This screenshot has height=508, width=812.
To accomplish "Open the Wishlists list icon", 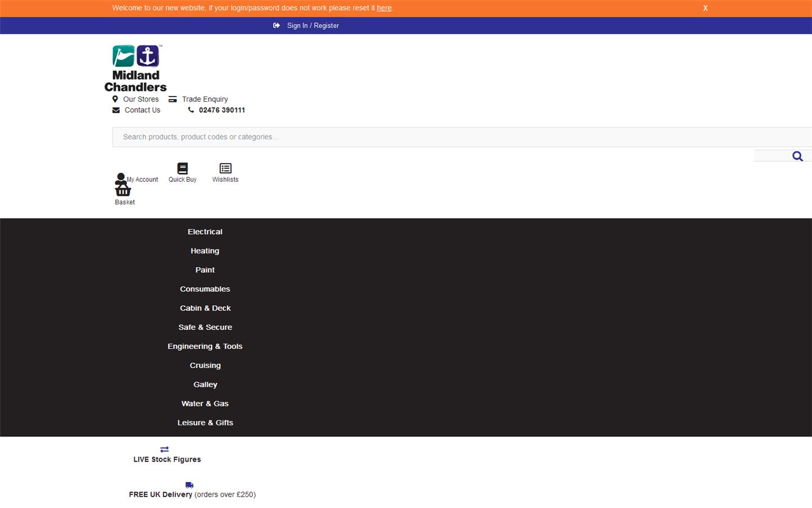I will pyautogui.click(x=225, y=168).
